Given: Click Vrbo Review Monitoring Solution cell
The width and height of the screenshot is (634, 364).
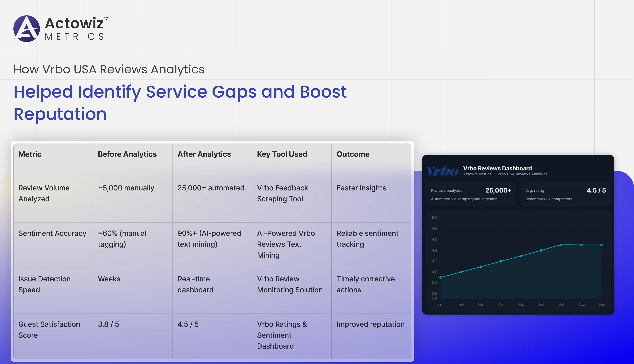Looking at the screenshot, I should tap(290, 284).
